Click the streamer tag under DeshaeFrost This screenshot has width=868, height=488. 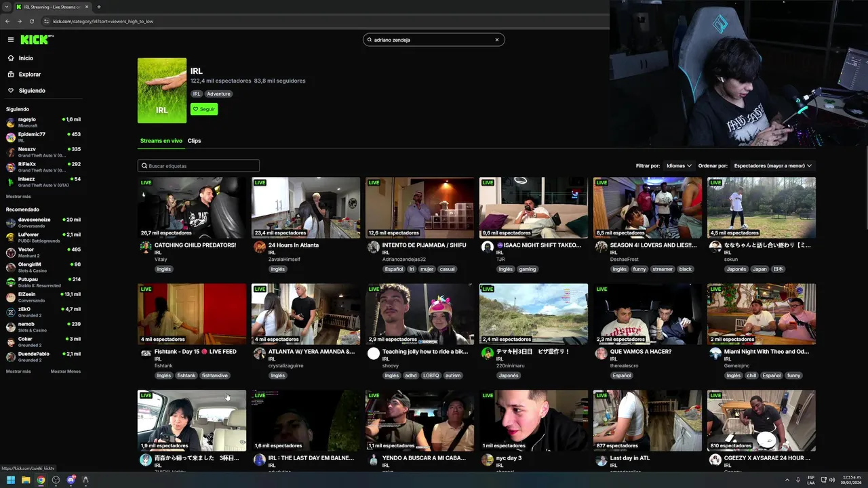pos(663,269)
